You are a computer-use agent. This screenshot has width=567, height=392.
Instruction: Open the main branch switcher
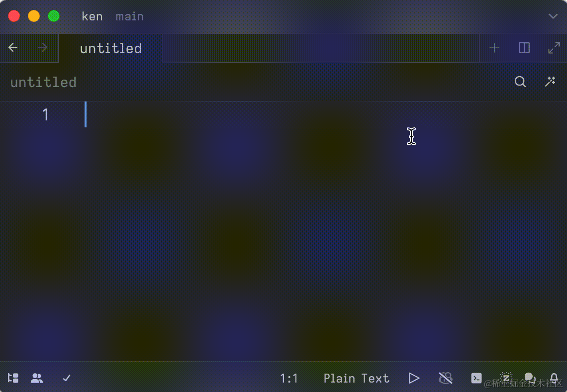pos(130,16)
